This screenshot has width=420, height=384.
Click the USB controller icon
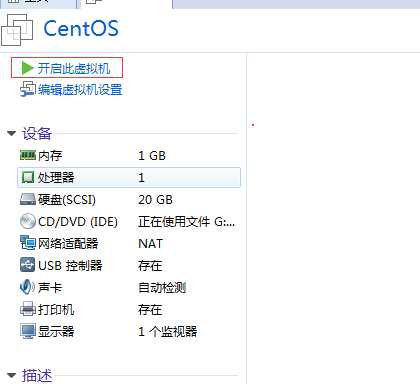pos(27,265)
